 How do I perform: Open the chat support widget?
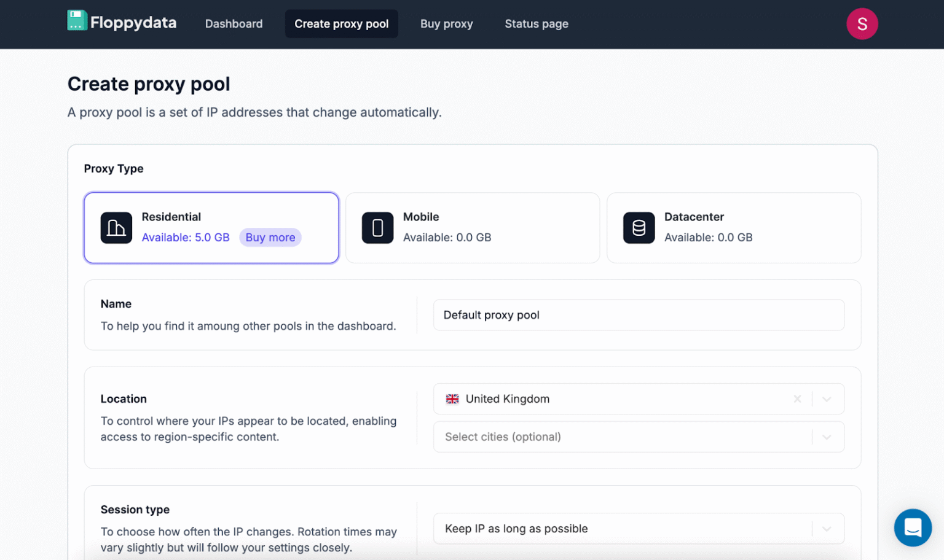[x=912, y=527]
